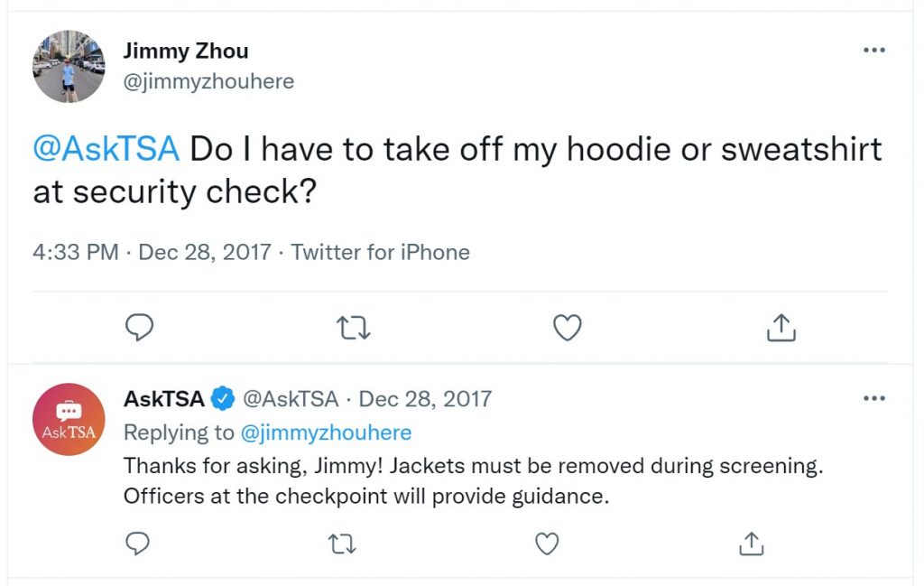Screen dimensions: 924x586
Task: Open the @jimmyzhouhere handle under the name
Action: (208, 81)
